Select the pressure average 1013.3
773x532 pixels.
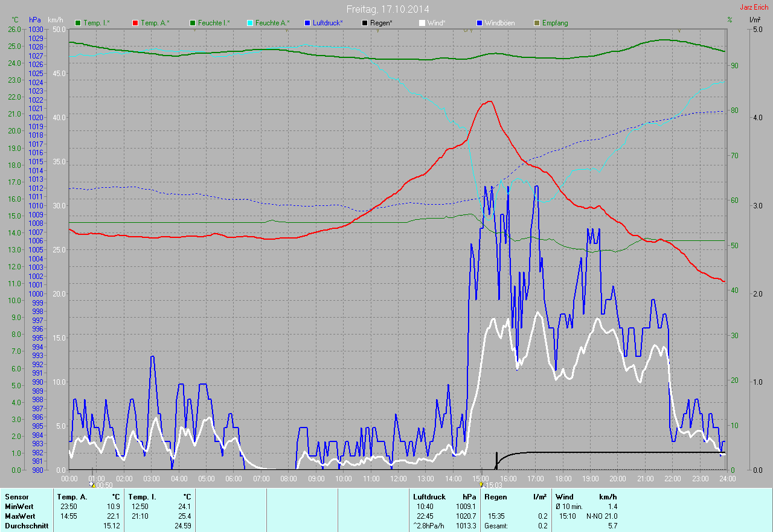tap(466, 526)
